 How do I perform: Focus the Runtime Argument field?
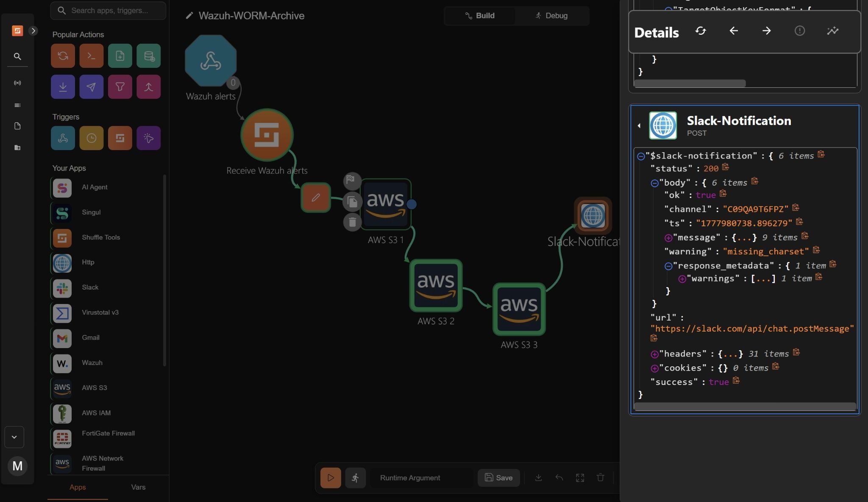point(422,478)
